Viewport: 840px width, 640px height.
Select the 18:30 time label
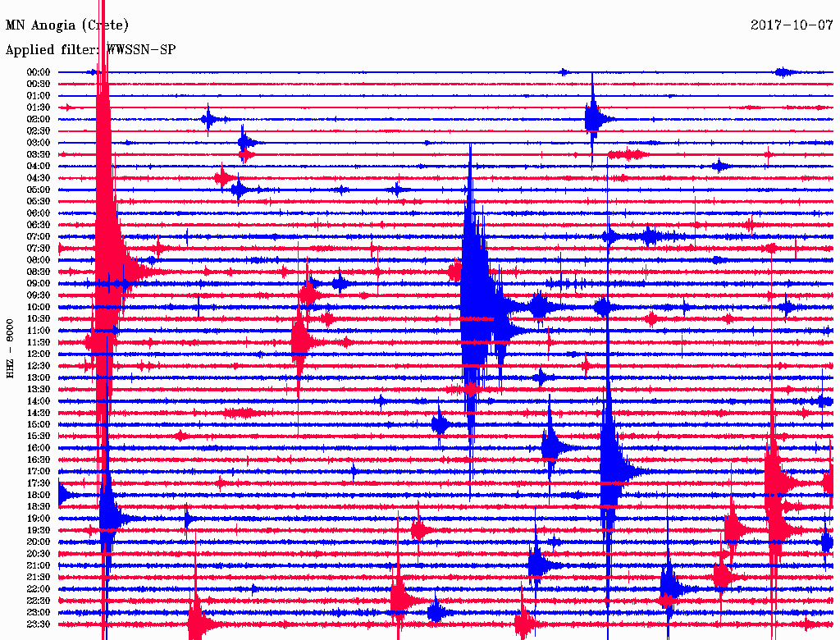click(39, 507)
